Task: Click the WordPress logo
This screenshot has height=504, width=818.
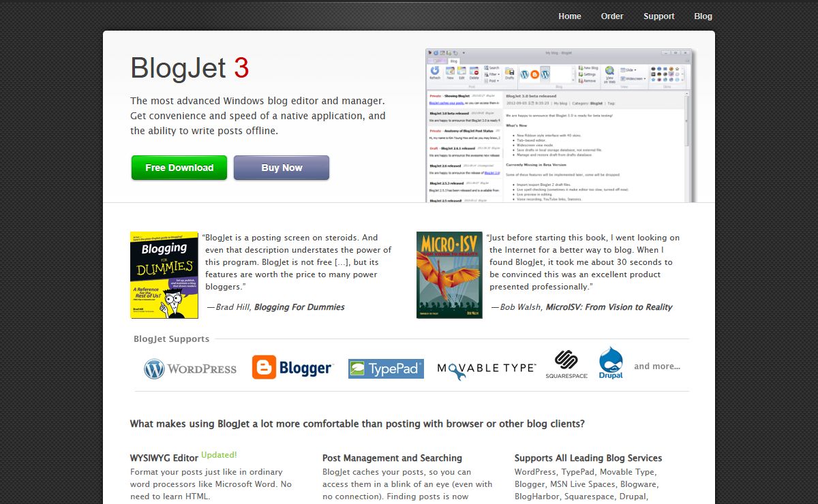Action: (x=190, y=368)
